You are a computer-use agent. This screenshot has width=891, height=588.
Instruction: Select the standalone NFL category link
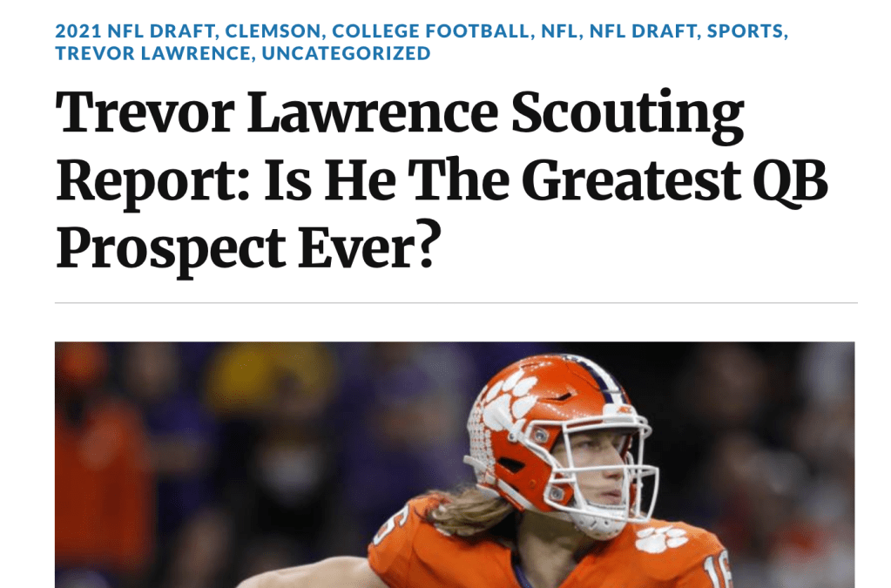coord(560,31)
